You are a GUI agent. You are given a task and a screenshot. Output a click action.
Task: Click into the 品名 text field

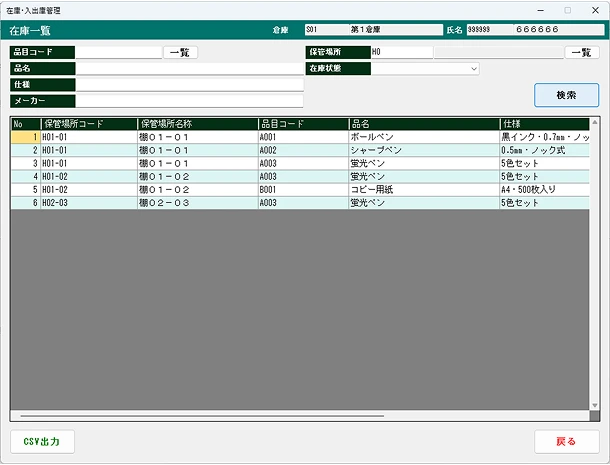[x=189, y=68]
